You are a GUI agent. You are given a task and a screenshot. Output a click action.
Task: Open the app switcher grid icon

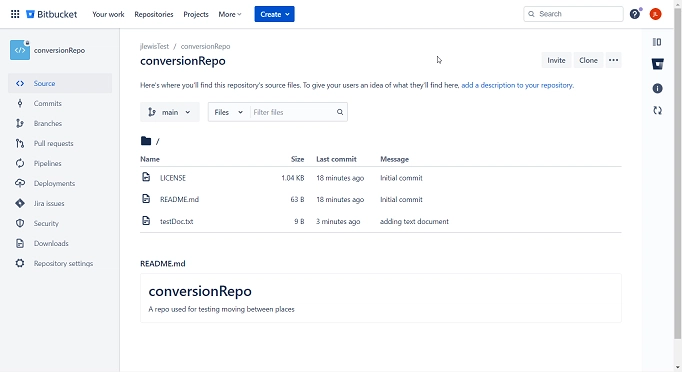[15, 14]
